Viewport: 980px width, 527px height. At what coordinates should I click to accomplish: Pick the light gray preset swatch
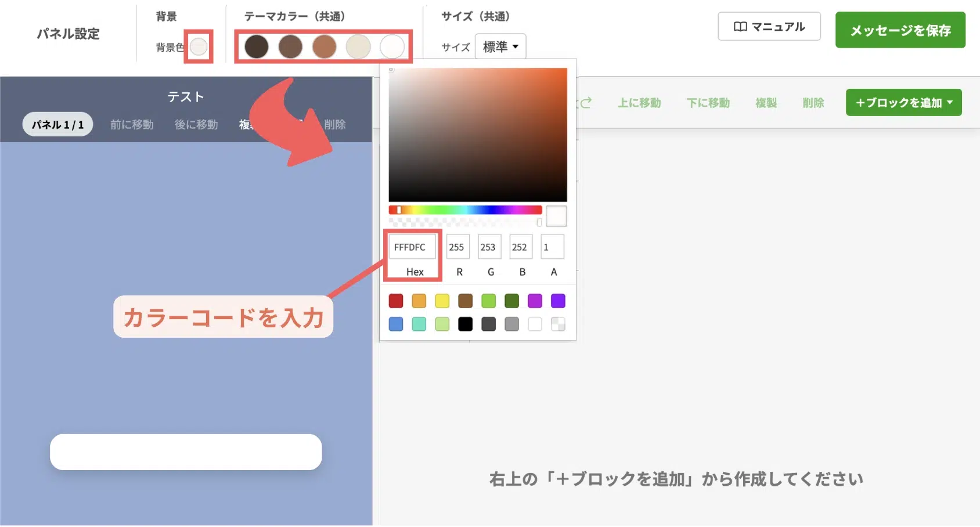tap(511, 324)
